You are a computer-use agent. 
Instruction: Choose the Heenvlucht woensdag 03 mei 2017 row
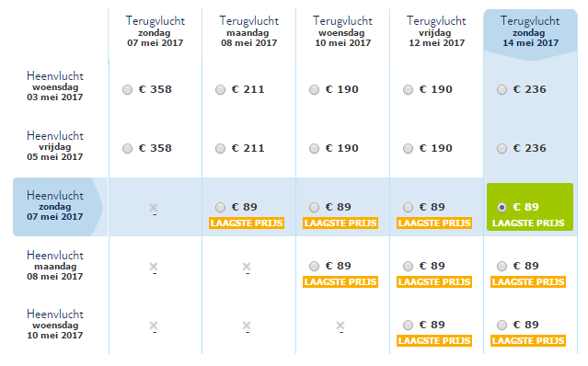55,87
